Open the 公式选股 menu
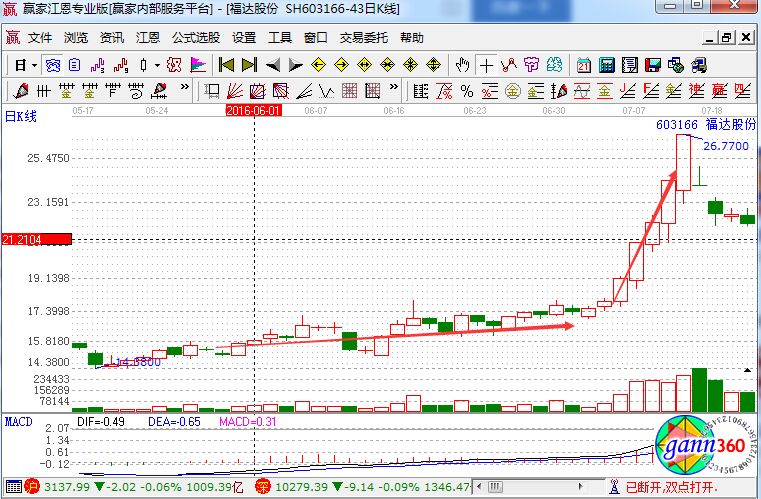Image resolution: width=761 pixels, height=499 pixels. click(196, 38)
